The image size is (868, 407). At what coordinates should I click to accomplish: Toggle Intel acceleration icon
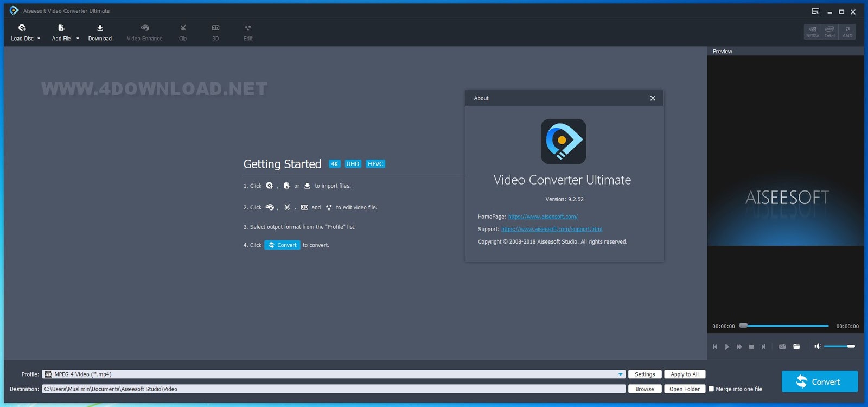click(830, 31)
